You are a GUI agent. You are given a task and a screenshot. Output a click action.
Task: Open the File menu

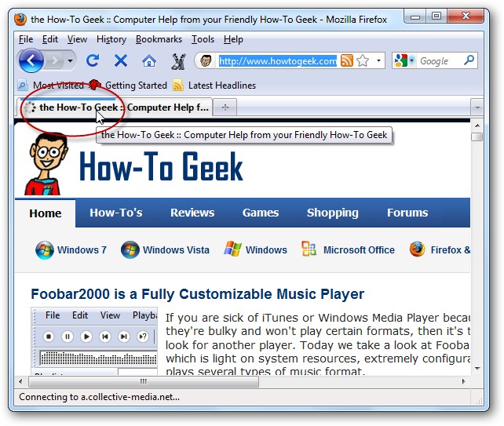click(x=26, y=39)
